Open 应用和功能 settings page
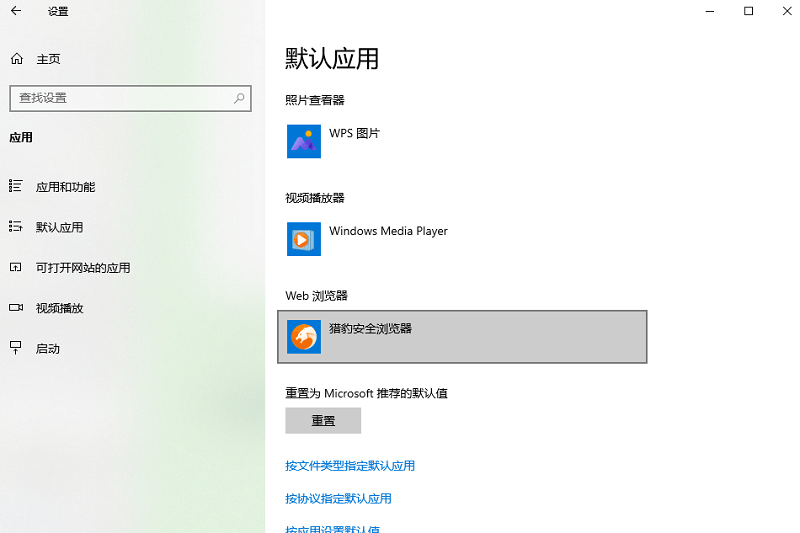This screenshot has width=800, height=533. tap(65, 187)
